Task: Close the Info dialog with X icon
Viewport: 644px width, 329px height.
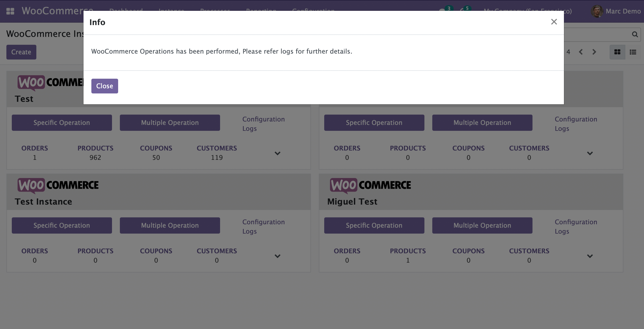Action: (x=554, y=22)
